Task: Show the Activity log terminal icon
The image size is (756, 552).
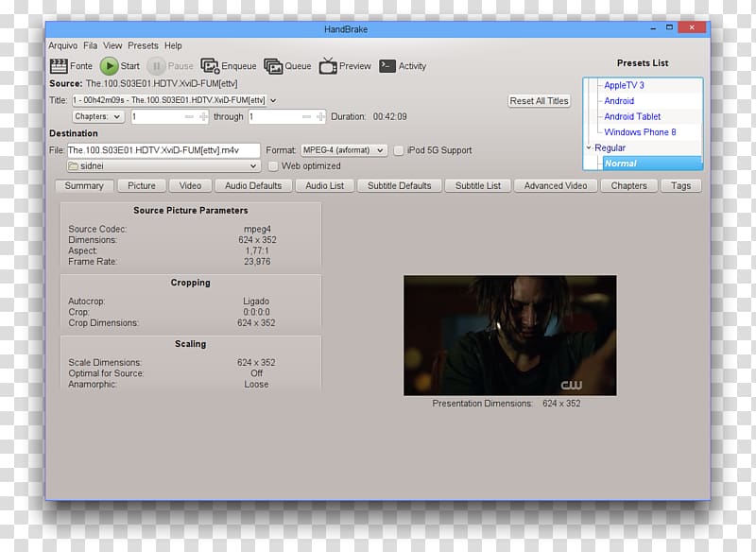Action: point(387,66)
